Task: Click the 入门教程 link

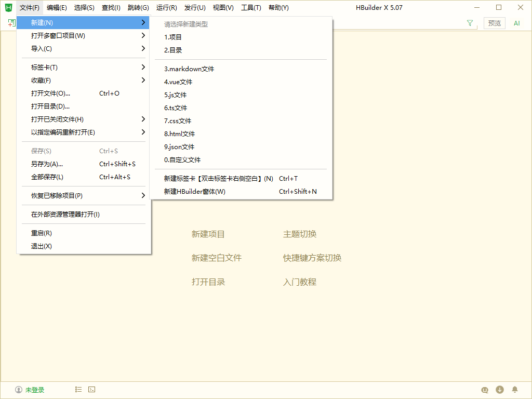Action: pyautogui.click(x=300, y=282)
